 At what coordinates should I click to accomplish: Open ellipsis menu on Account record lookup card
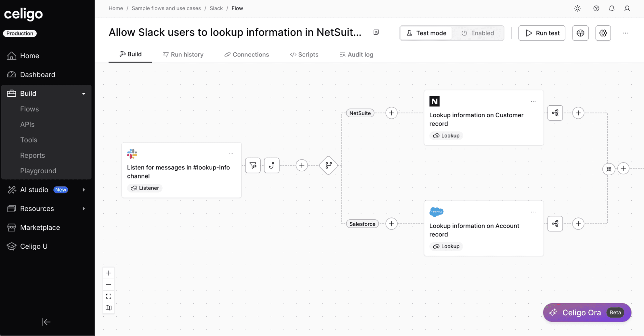tap(533, 212)
